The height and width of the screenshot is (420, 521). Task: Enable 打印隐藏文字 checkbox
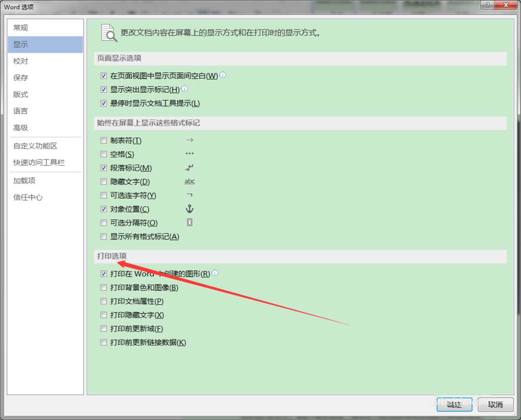point(104,315)
